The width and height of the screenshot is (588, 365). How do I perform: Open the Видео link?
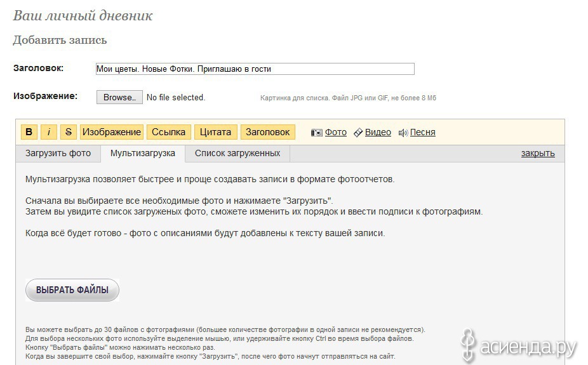378,132
